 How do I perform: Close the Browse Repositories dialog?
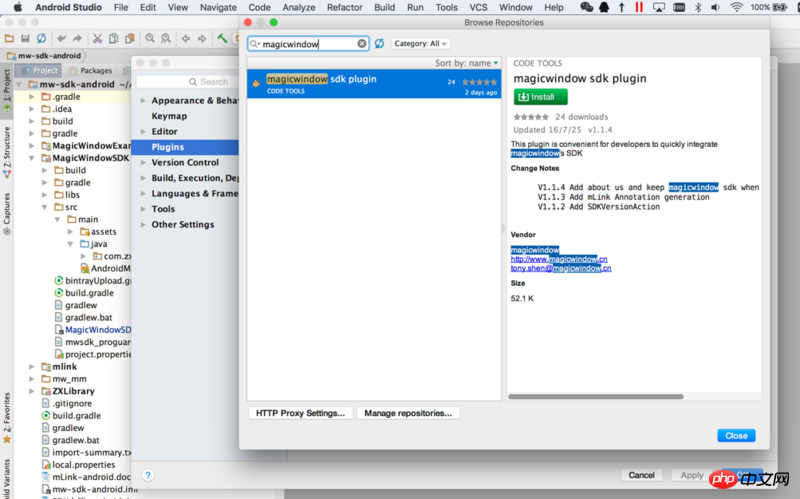coord(736,436)
